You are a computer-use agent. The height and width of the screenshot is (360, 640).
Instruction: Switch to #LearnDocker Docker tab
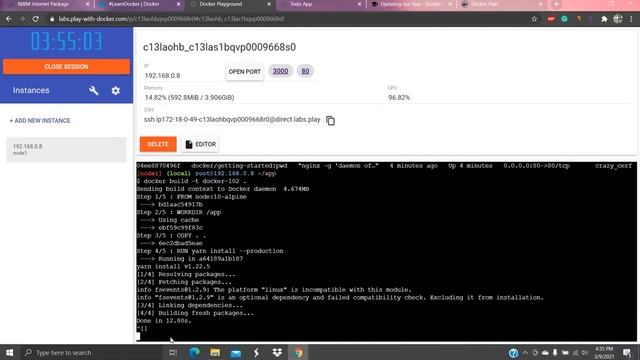[x=138, y=4]
